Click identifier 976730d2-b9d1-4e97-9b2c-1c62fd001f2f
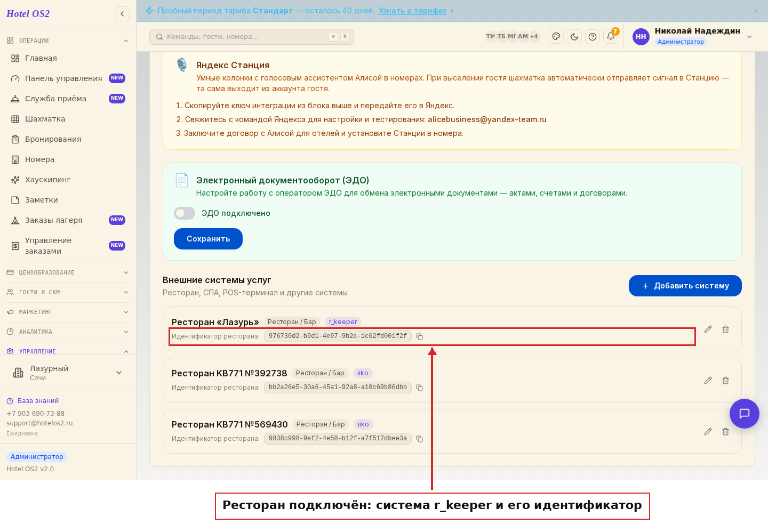 pyautogui.click(x=338, y=336)
